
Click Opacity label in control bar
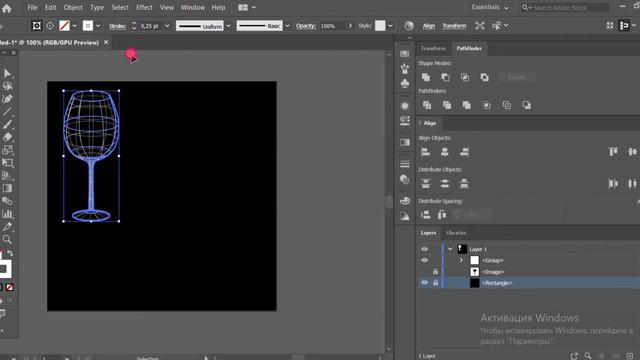point(306,26)
